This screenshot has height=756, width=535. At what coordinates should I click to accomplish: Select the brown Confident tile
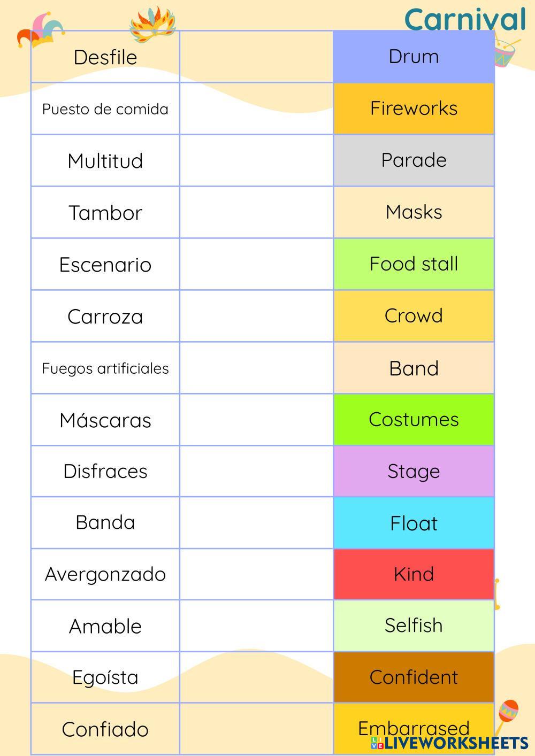click(x=414, y=677)
